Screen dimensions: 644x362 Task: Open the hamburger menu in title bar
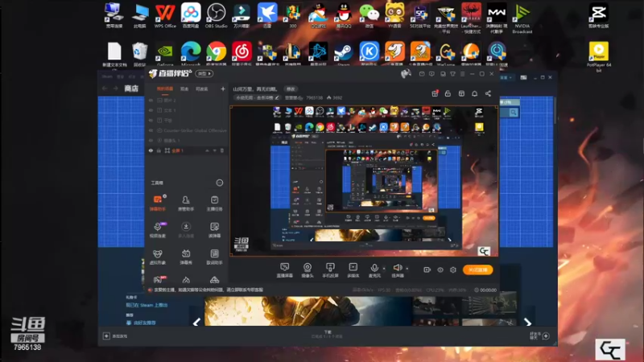coord(462,74)
